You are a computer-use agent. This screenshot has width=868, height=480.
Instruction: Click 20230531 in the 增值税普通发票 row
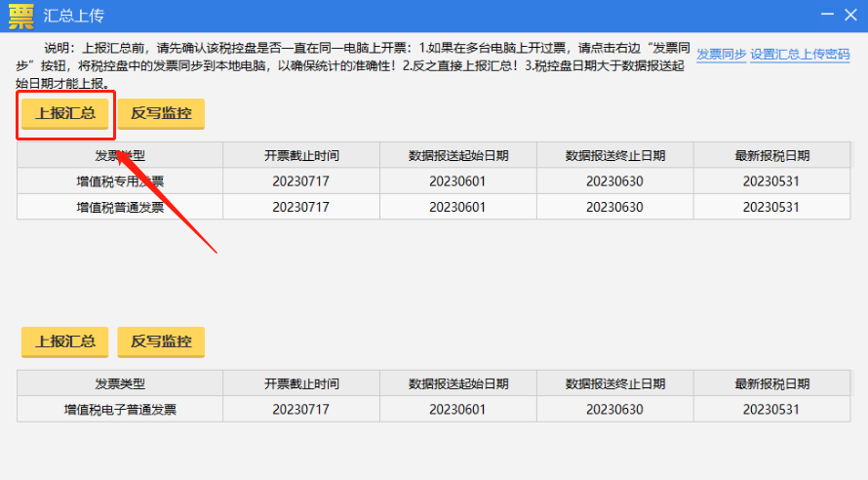(771, 207)
